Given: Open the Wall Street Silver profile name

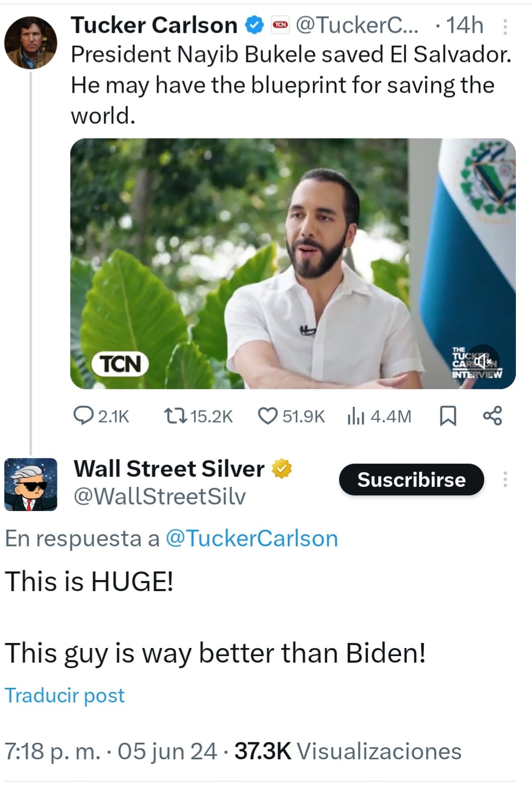Looking at the screenshot, I should point(169,468).
